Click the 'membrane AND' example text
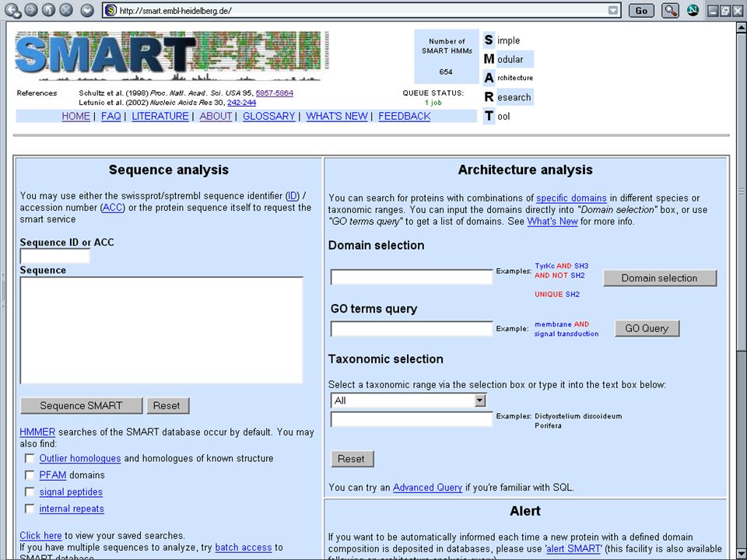 (x=562, y=324)
